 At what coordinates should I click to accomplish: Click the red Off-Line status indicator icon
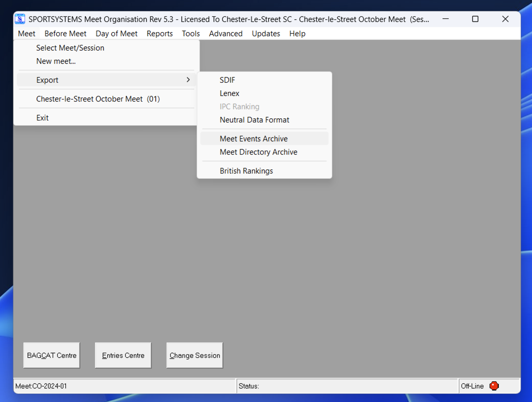(494, 386)
